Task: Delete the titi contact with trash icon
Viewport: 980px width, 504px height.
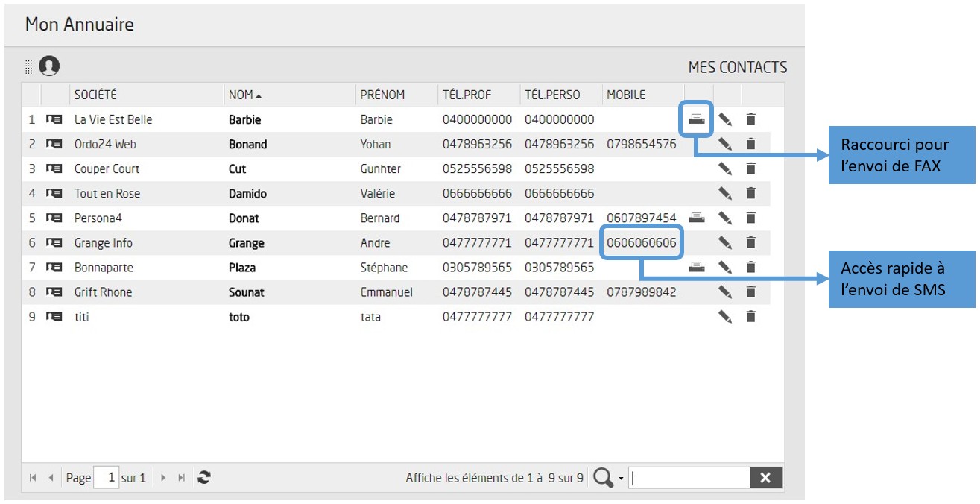Action: pyautogui.click(x=751, y=317)
